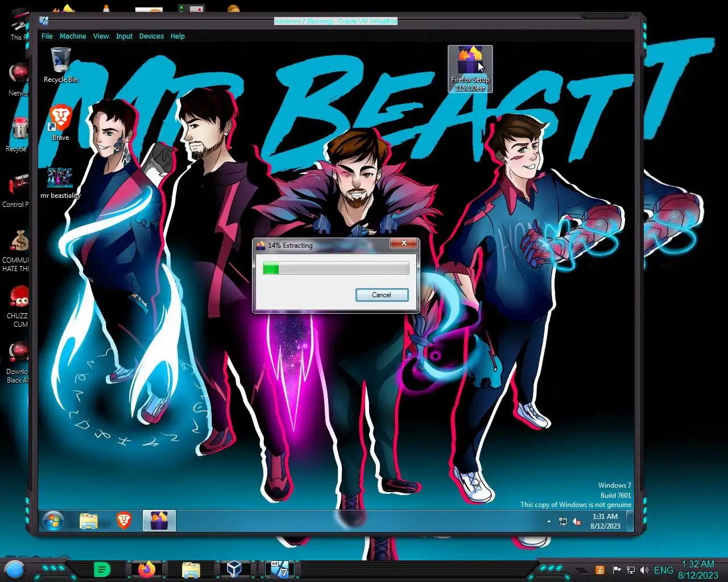Select the Firefox Setup 115.1.0esr installer icon
This screenshot has width=728, height=582.
point(470,69)
